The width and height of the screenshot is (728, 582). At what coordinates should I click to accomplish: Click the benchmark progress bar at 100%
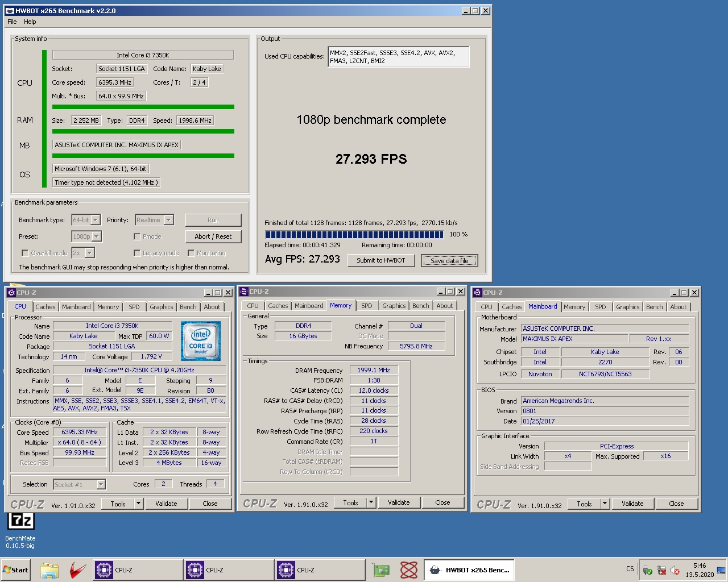(x=354, y=234)
